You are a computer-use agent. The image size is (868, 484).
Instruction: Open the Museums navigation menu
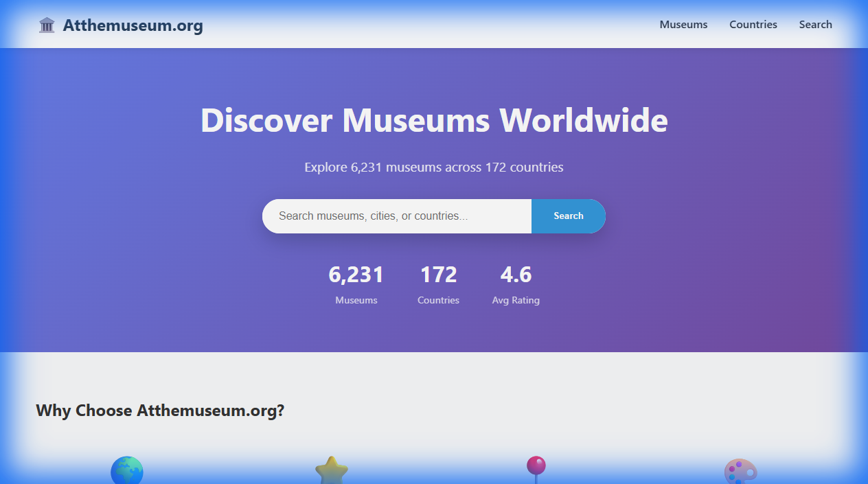pos(683,24)
